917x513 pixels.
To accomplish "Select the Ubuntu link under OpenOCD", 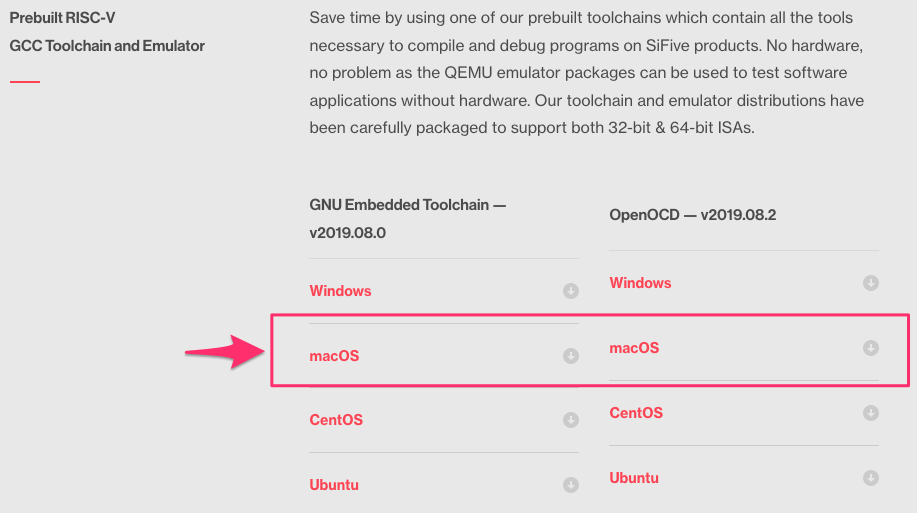I will click(x=634, y=478).
